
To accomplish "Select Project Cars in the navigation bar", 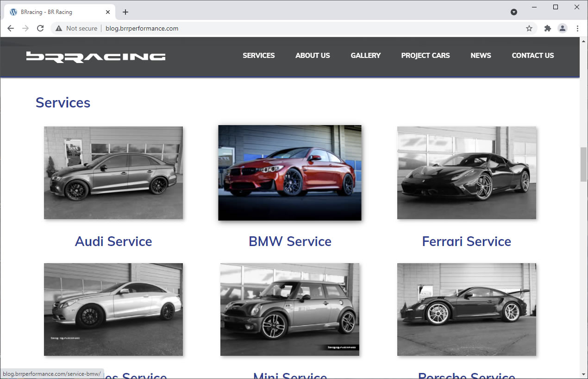I will pos(425,56).
